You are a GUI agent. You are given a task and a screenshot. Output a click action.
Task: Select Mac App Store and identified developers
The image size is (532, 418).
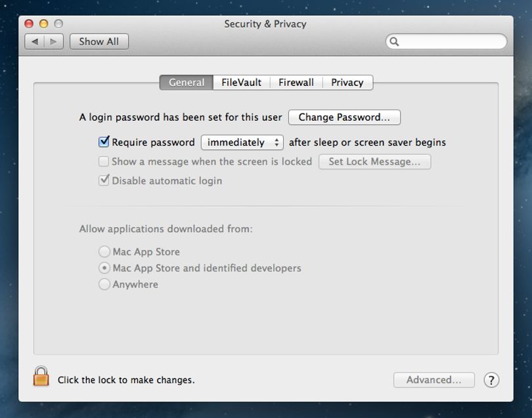coord(104,268)
